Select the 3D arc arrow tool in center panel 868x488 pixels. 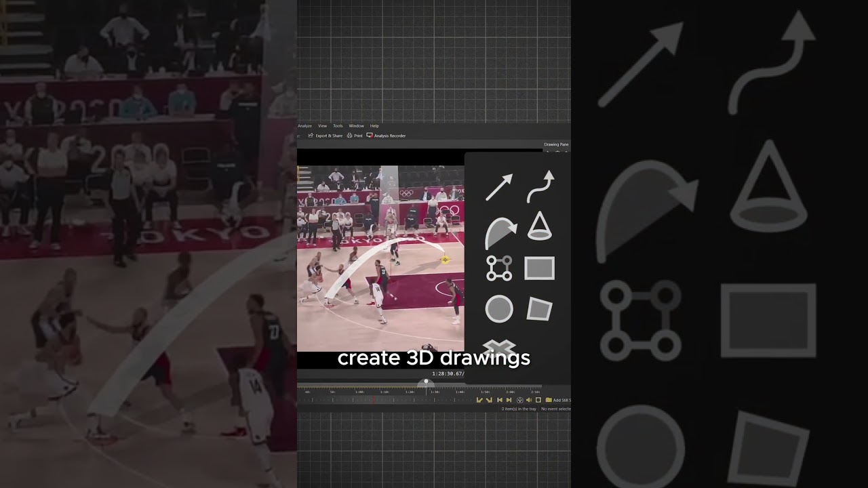click(500, 233)
